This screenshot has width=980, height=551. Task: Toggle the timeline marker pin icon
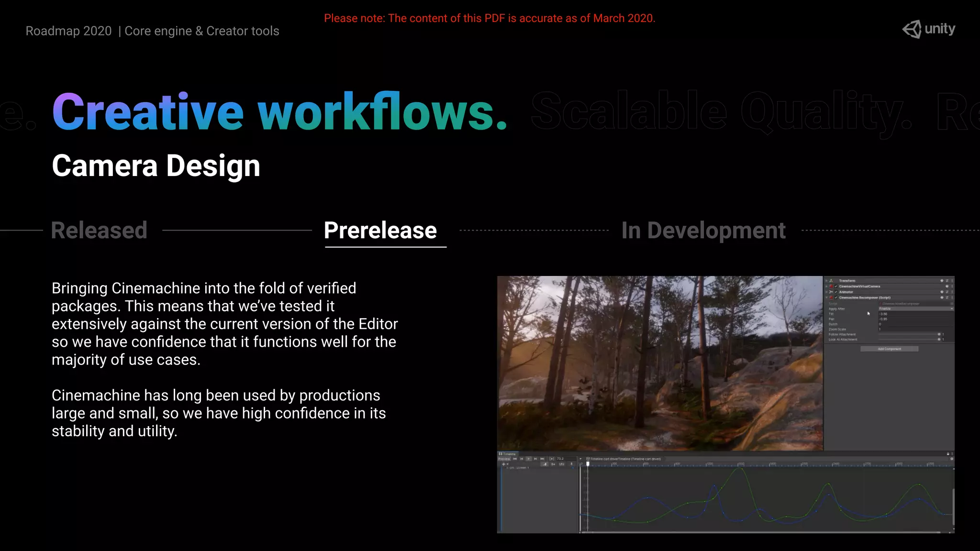(x=571, y=464)
